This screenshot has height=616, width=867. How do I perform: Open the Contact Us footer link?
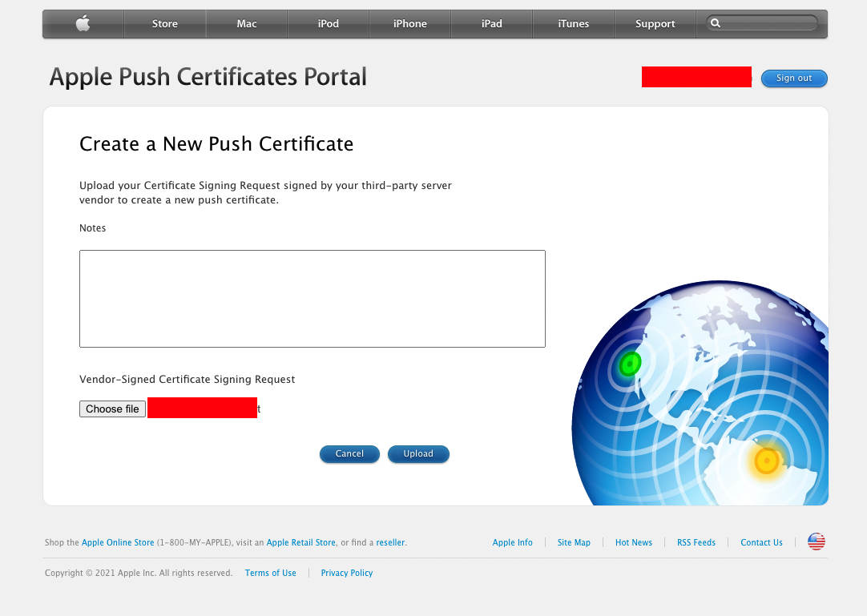(761, 543)
